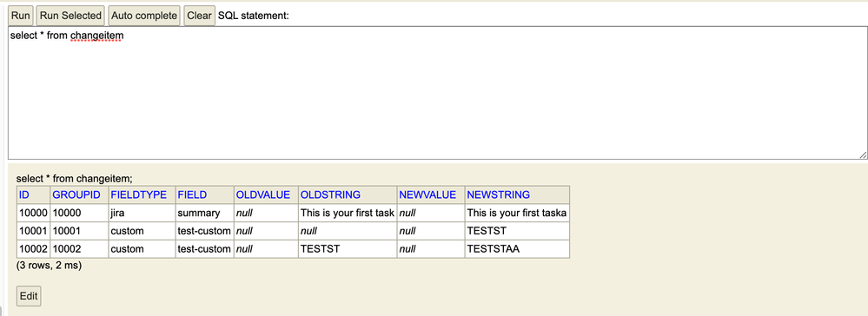
Task: Click the '(3 rows, 2 ms)' result summary
Action: 50,266
